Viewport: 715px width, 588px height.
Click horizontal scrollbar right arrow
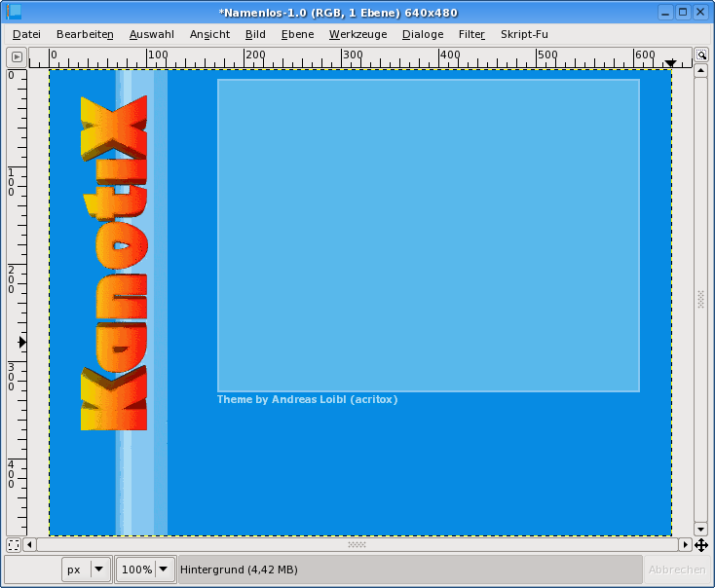point(685,545)
